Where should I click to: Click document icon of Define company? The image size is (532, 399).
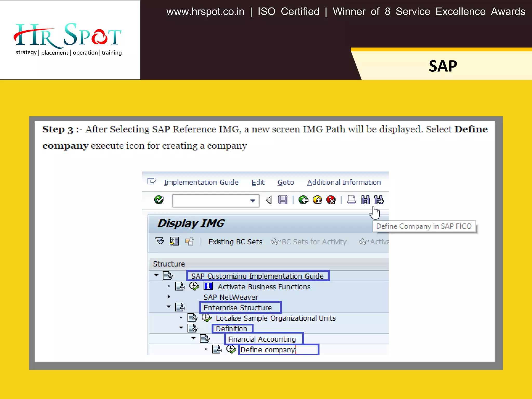point(217,349)
